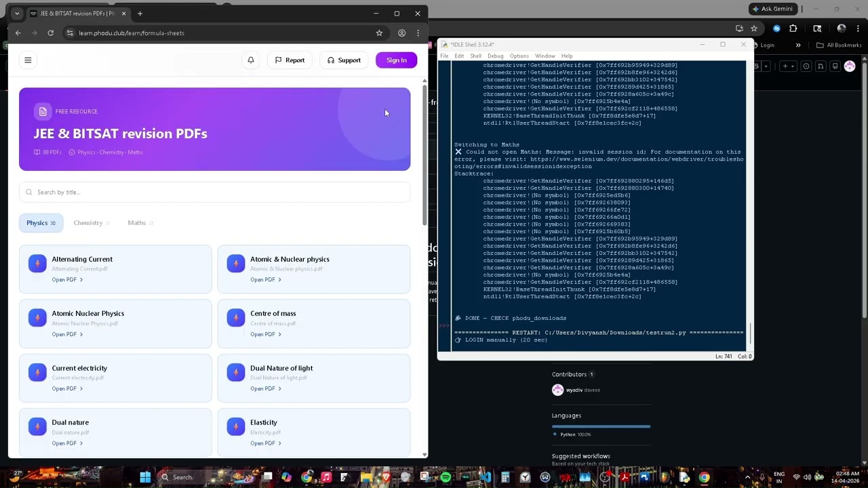
Task: Open the Edit menu in IDLE Shell
Action: click(x=459, y=56)
